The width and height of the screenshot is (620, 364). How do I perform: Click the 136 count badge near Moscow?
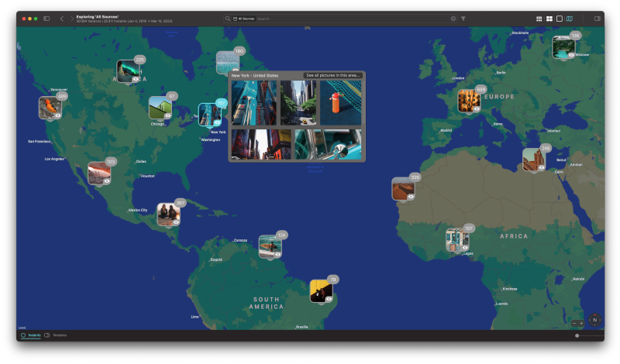coord(575,36)
